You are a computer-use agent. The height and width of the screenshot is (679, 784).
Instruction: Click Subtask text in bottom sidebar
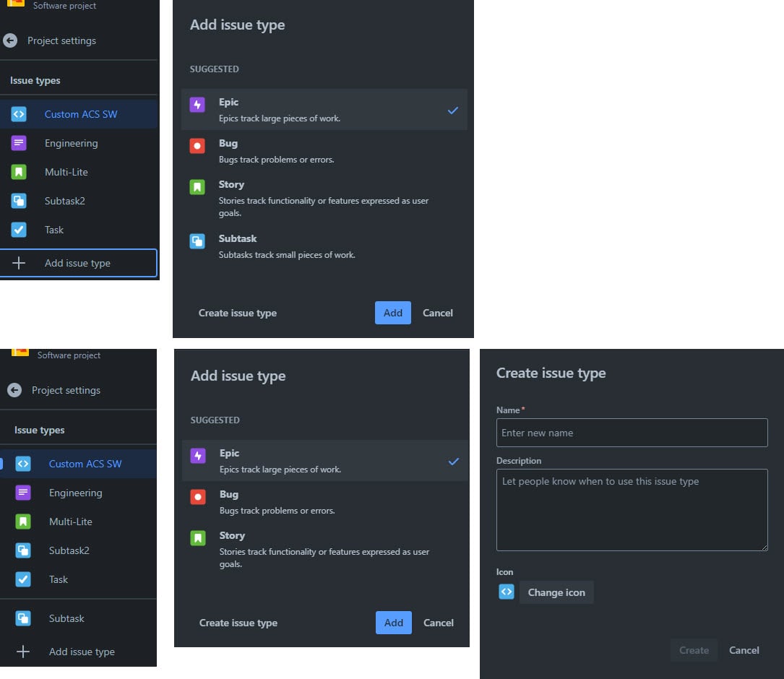[x=66, y=618]
